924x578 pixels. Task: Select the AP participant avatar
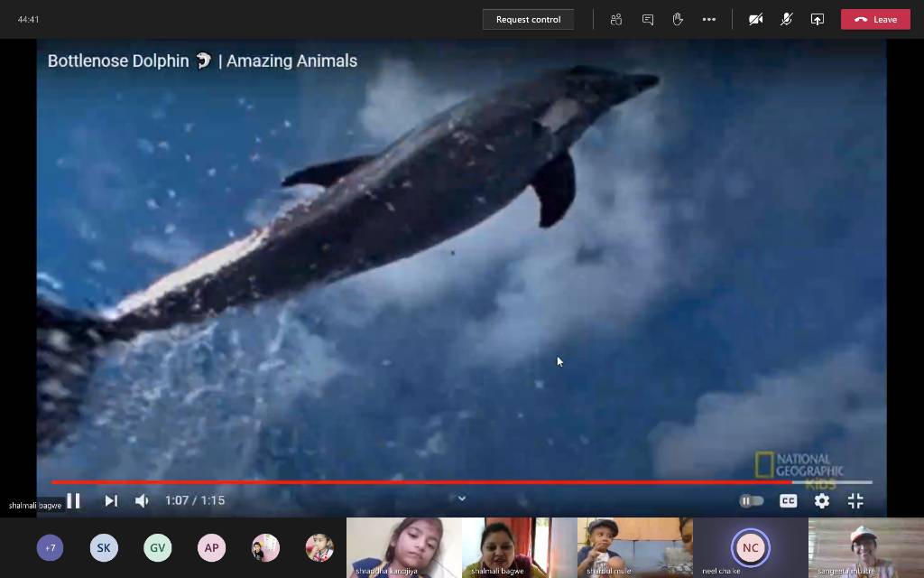click(211, 548)
